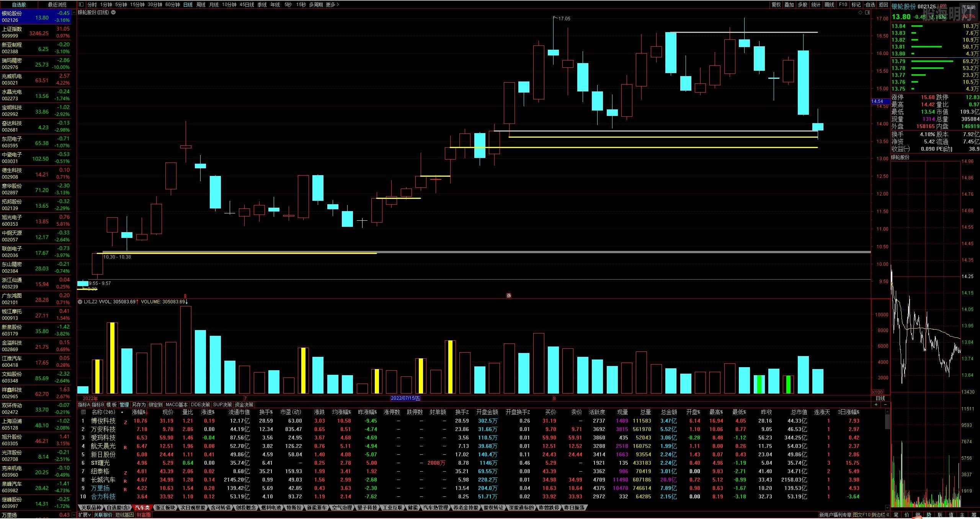Click the 笔 tab at bottom right
The width and height of the screenshot is (980, 519).
(x=896, y=515)
